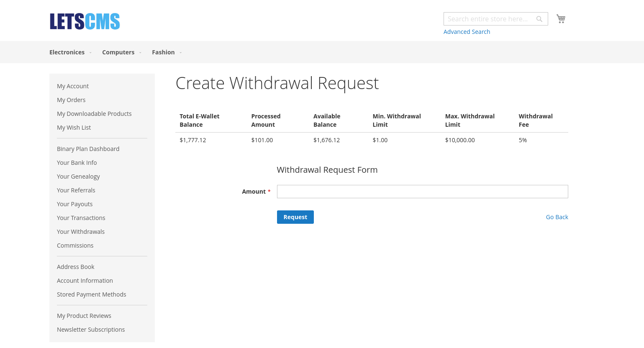Focus the store search field
This screenshot has height=348, width=644.
(489, 19)
